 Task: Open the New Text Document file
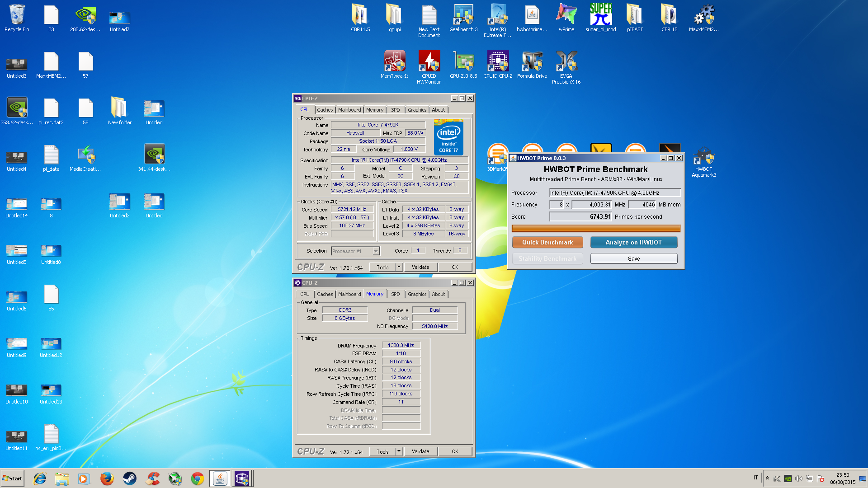pyautogui.click(x=429, y=21)
